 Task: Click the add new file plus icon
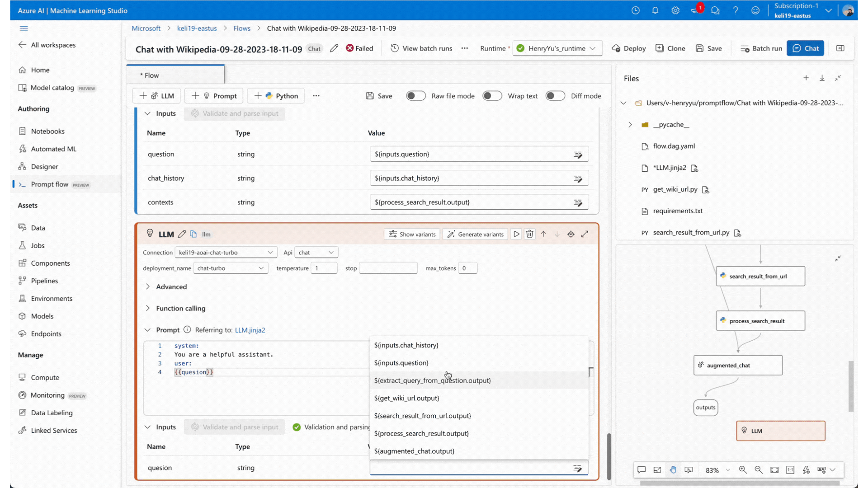coord(806,78)
